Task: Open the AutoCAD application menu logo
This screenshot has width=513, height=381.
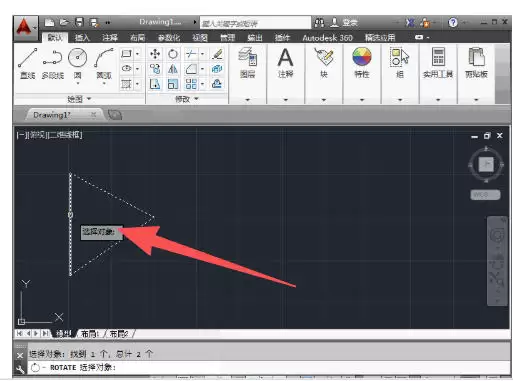Action: 25,27
